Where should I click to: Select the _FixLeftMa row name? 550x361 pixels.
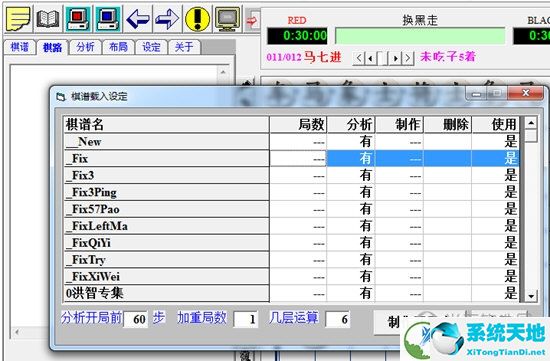(166, 226)
